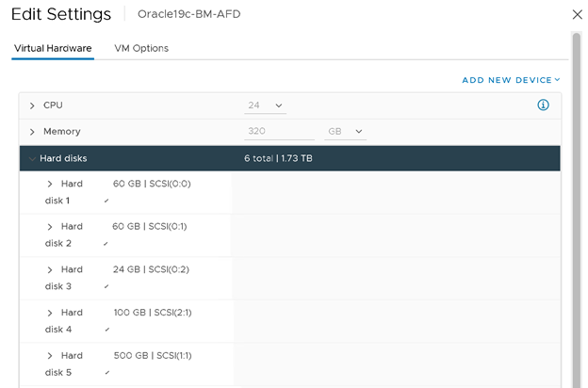Select the Virtual Hardware tab
588x388 pixels.
pos(53,48)
